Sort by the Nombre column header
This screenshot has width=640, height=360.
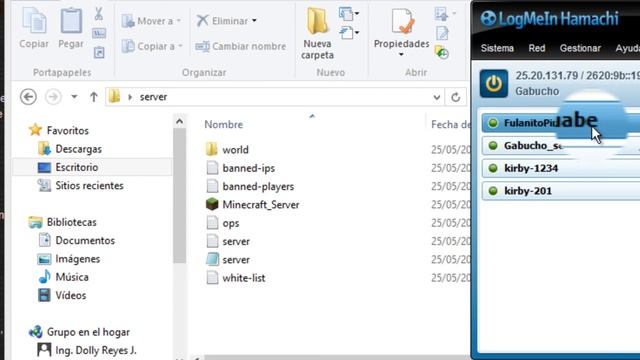224,124
